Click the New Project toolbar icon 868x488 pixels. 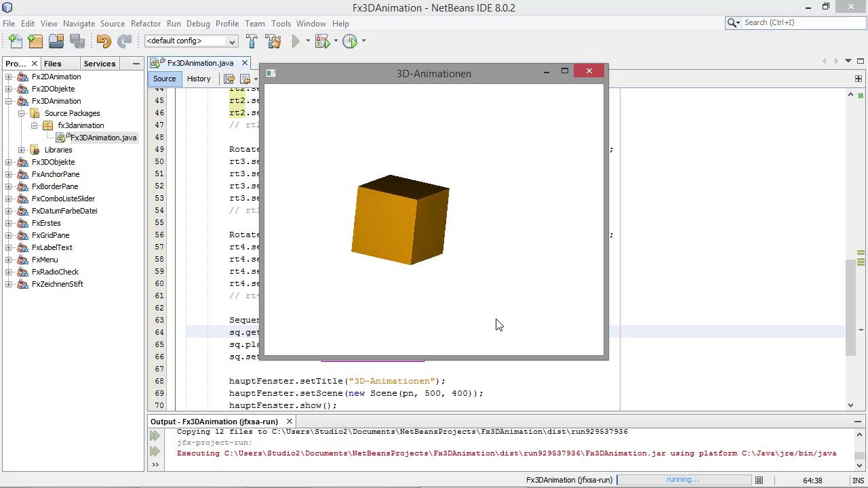pos(36,41)
